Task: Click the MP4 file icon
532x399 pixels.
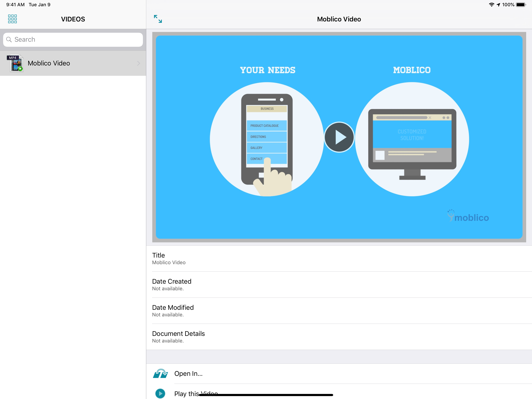Action: pos(15,63)
